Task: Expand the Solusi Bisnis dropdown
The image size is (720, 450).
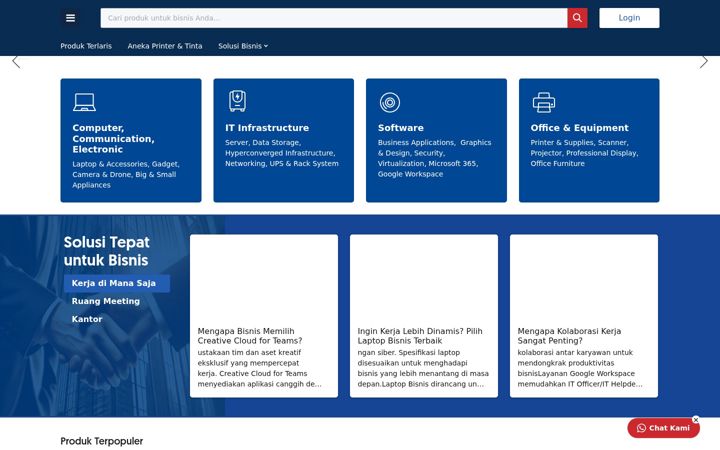Action: tap(243, 46)
